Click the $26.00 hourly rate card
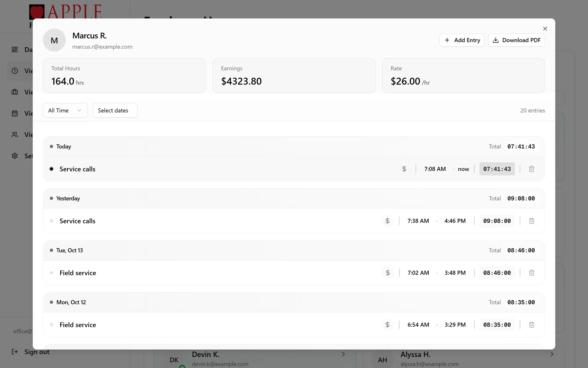Image resolution: width=588 pixels, height=368 pixels. [463, 76]
